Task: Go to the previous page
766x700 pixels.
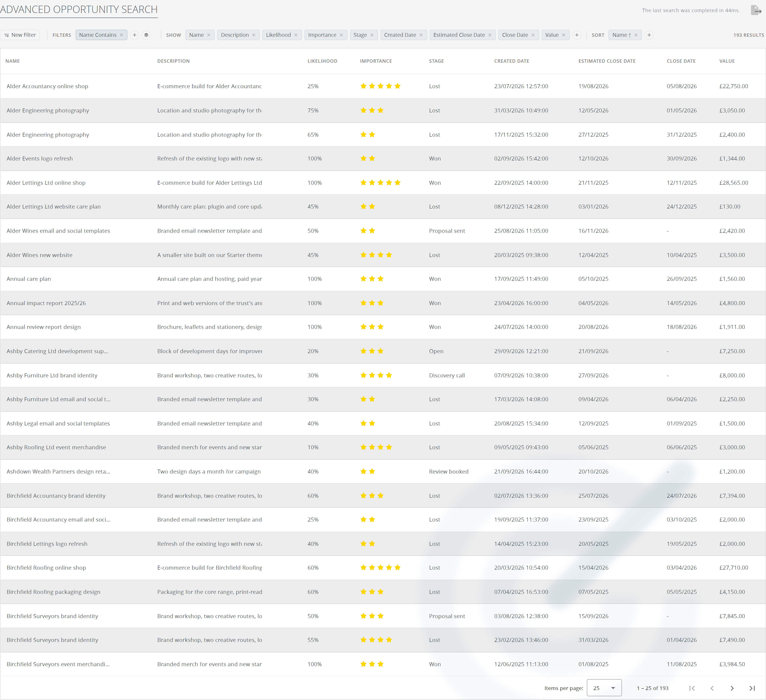Action: coord(712,688)
